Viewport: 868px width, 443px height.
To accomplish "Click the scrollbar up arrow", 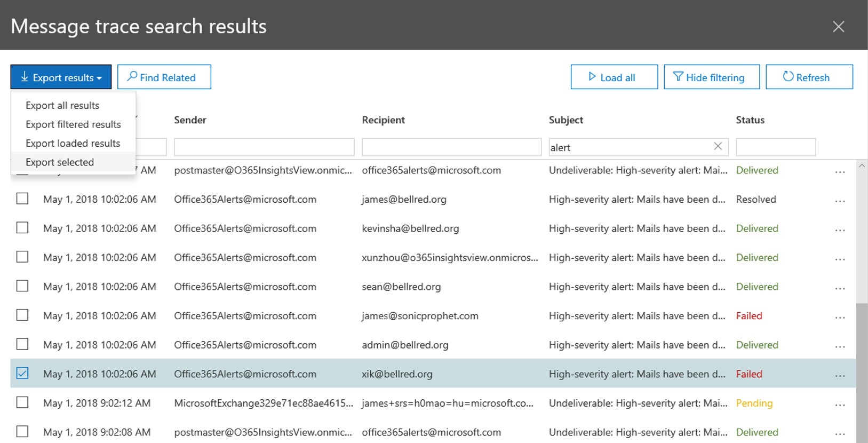I will (x=862, y=166).
